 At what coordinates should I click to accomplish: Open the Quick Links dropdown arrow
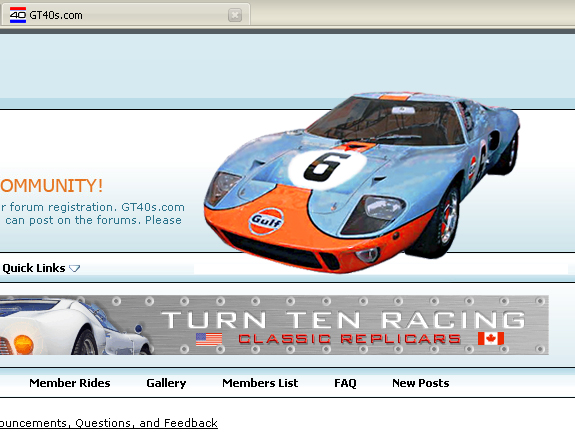(74, 268)
